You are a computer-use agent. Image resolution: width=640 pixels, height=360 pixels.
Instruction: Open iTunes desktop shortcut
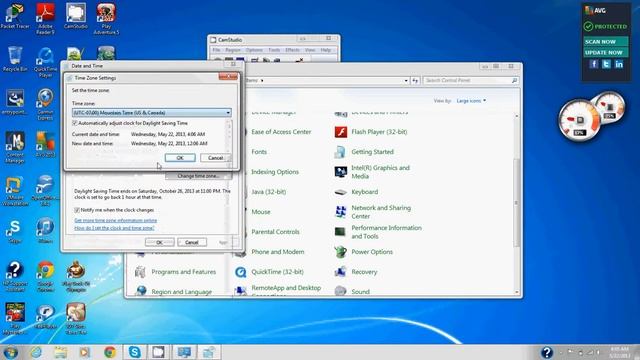[x=45, y=231]
